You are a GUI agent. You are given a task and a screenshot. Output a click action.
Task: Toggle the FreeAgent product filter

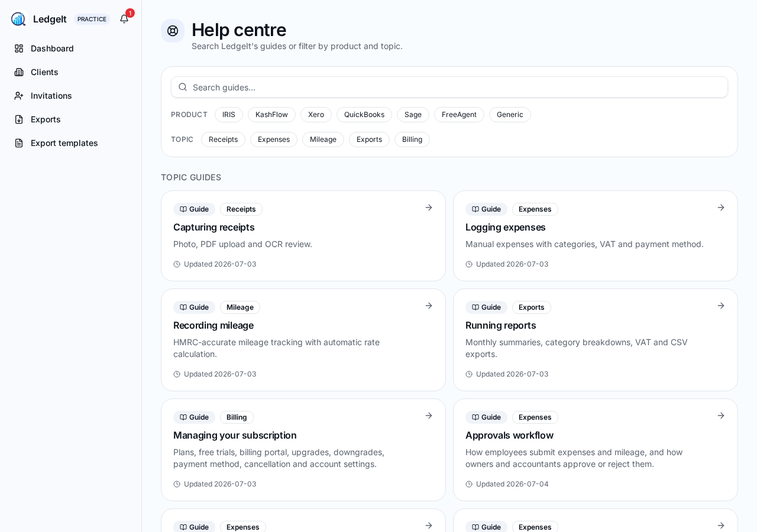coord(459,115)
